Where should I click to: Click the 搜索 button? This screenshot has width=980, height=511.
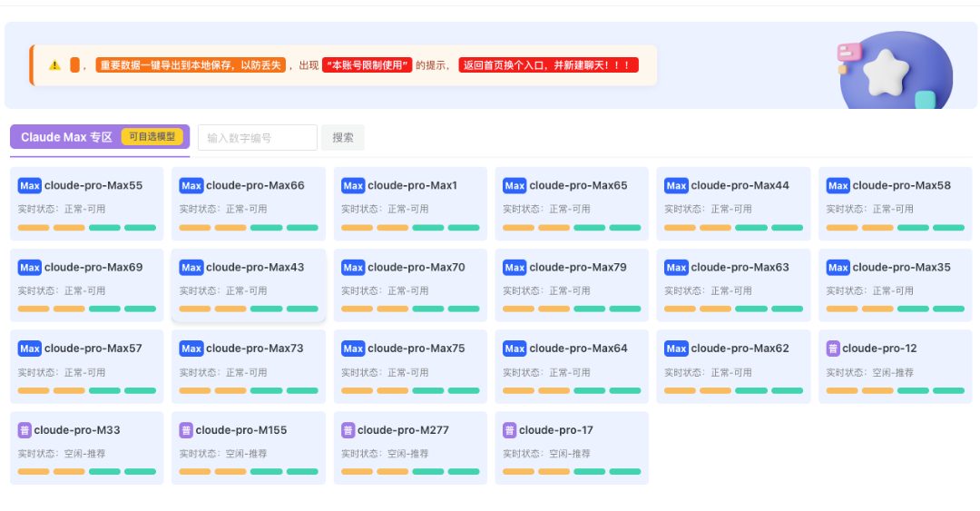342,138
